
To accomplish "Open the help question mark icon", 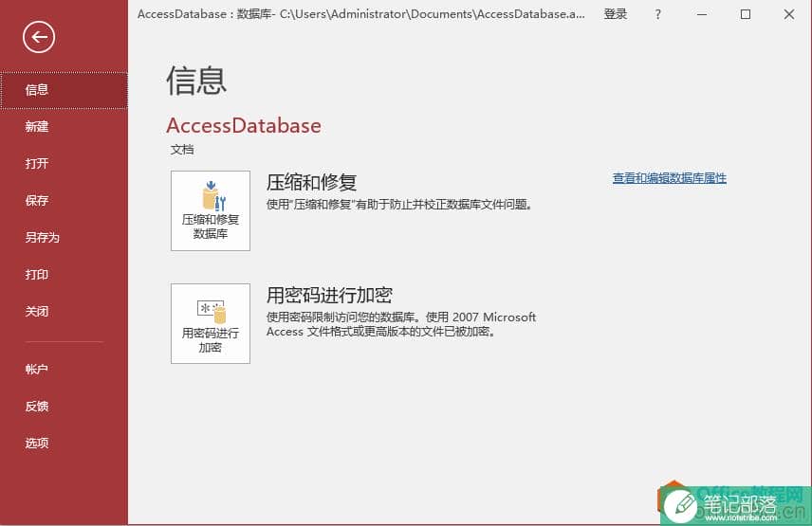I will [x=657, y=14].
